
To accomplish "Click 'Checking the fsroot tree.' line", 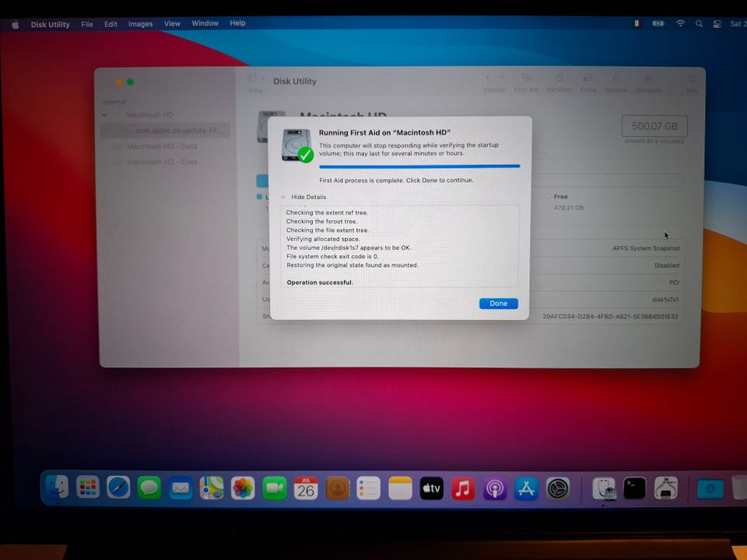I will coord(321,222).
